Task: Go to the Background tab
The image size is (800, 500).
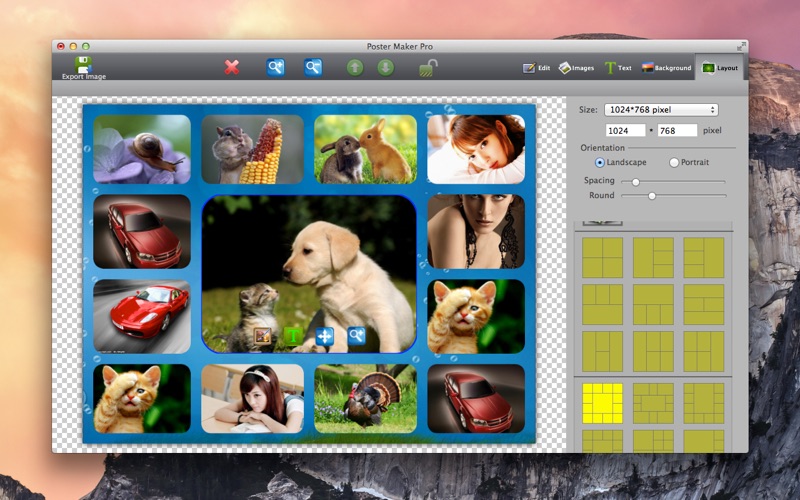Action: coord(666,68)
